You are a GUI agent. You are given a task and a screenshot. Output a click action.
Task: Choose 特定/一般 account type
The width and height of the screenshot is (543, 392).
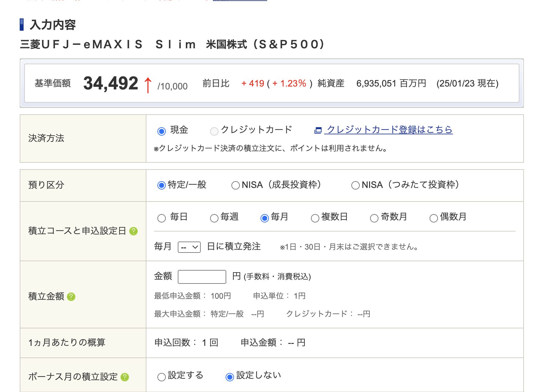[x=161, y=185]
